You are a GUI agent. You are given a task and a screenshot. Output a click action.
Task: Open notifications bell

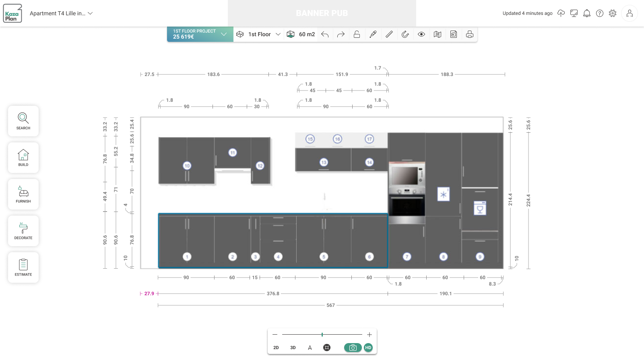coord(587,13)
